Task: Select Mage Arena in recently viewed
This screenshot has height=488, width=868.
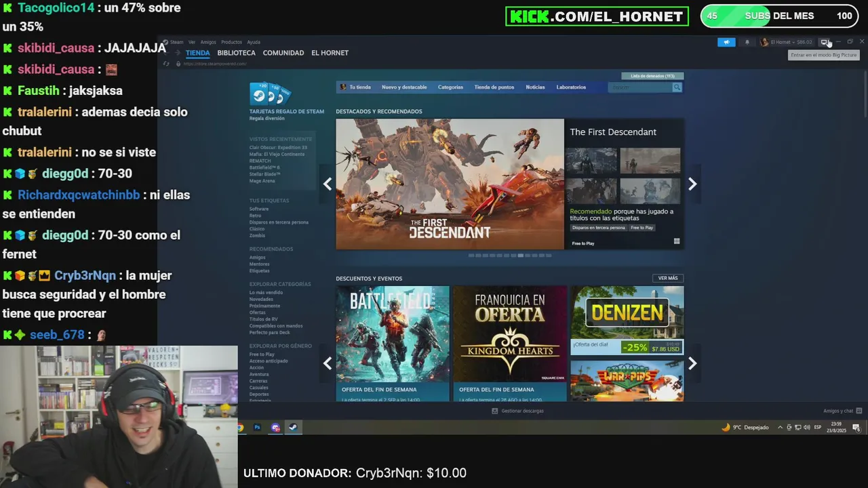Action: pyautogui.click(x=262, y=181)
